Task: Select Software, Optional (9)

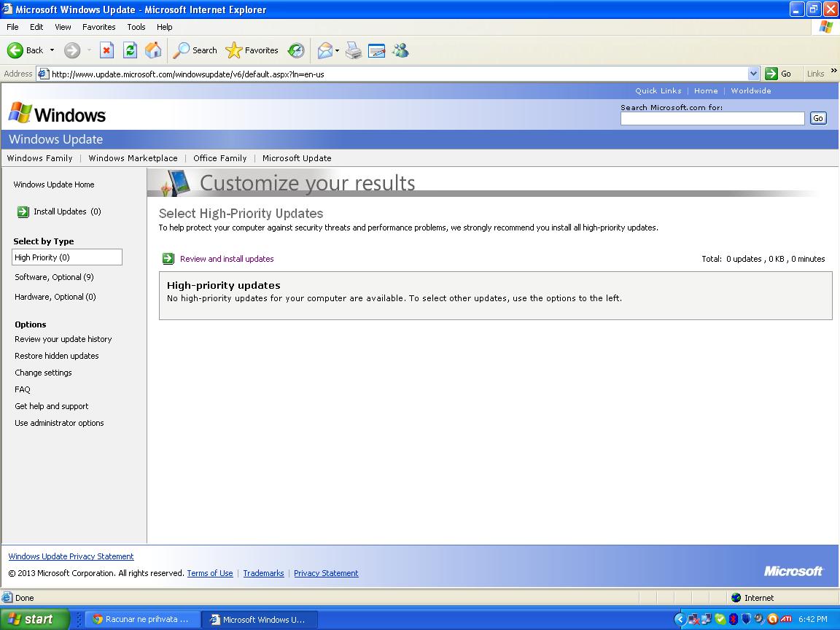Action: click(54, 277)
